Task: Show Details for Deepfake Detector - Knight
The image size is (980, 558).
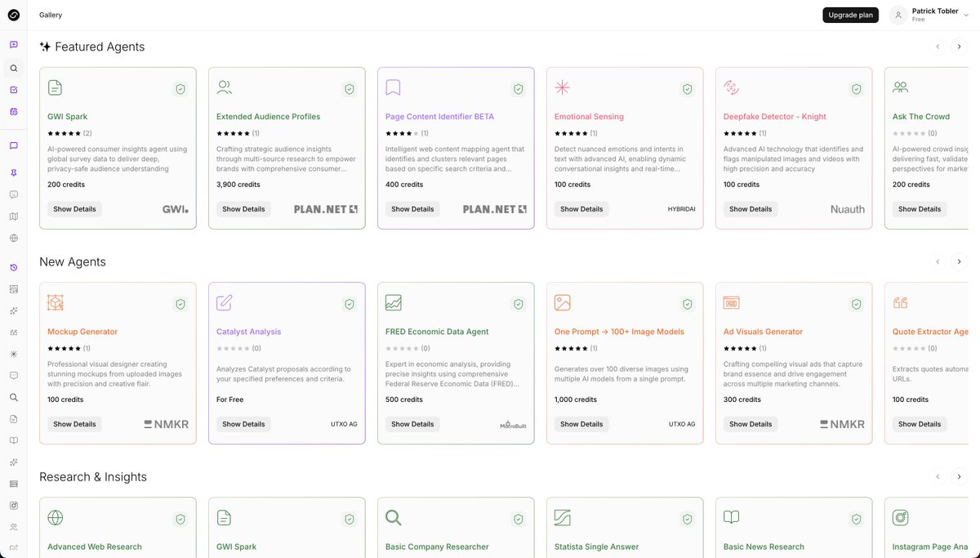Action: [x=751, y=209]
